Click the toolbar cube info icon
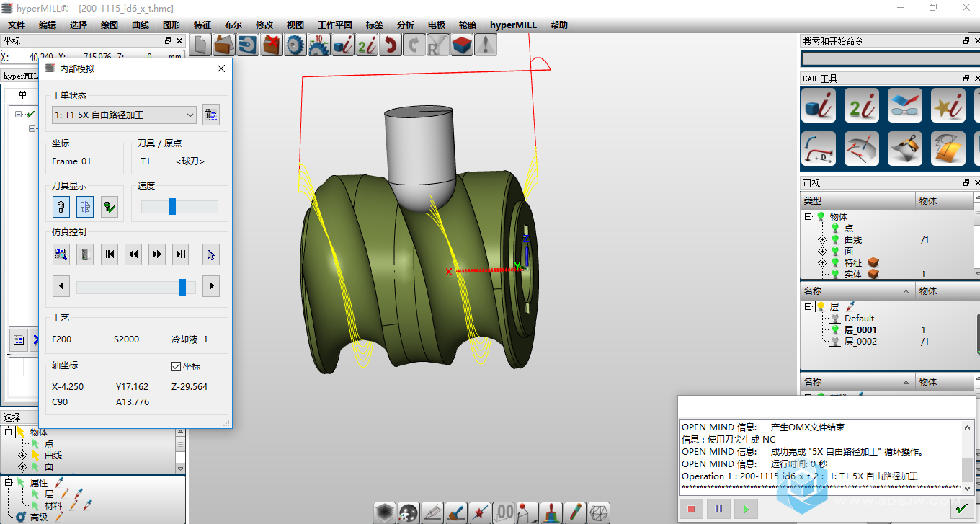 coord(343,45)
